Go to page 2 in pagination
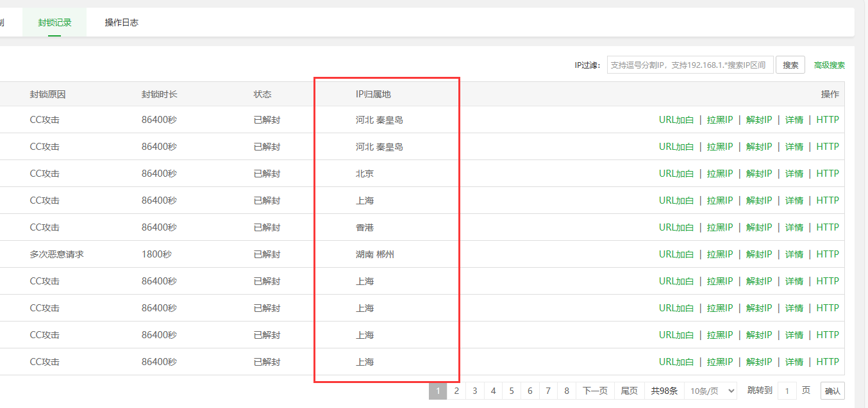The image size is (868, 408). coord(456,391)
